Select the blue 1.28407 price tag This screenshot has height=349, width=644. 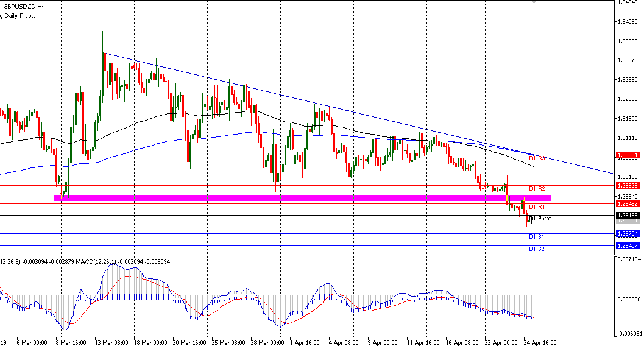pyautogui.click(x=628, y=245)
